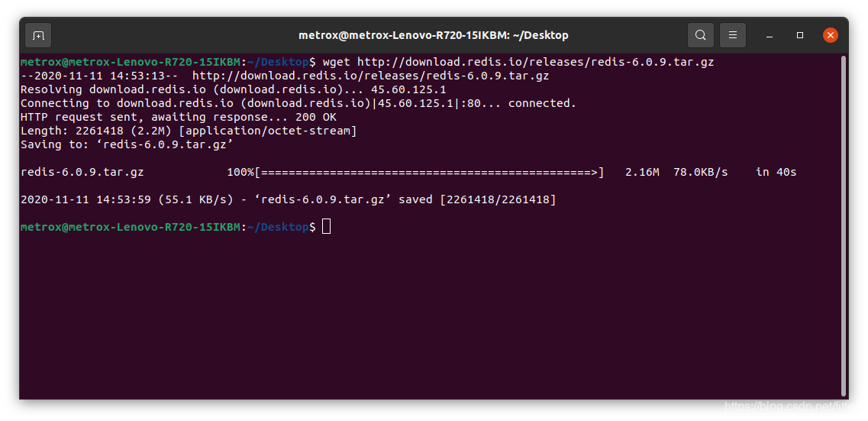Click 'HTTP request sent' 200 OK line
This screenshot has height=421, width=868.
tap(178, 117)
